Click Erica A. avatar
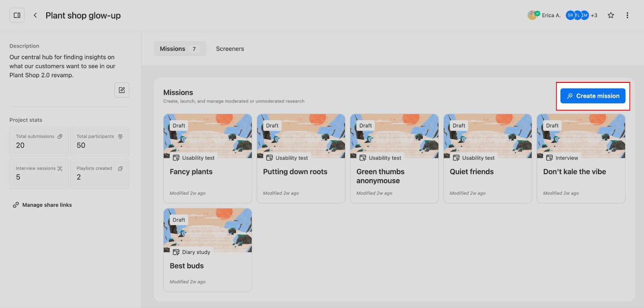This screenshot has width=644, height=308. click(533, 15)
